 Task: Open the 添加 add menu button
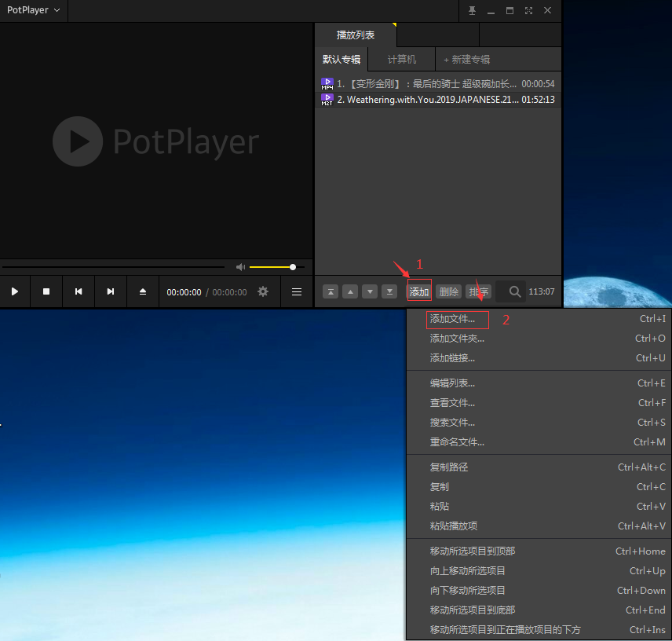(419, 292)
